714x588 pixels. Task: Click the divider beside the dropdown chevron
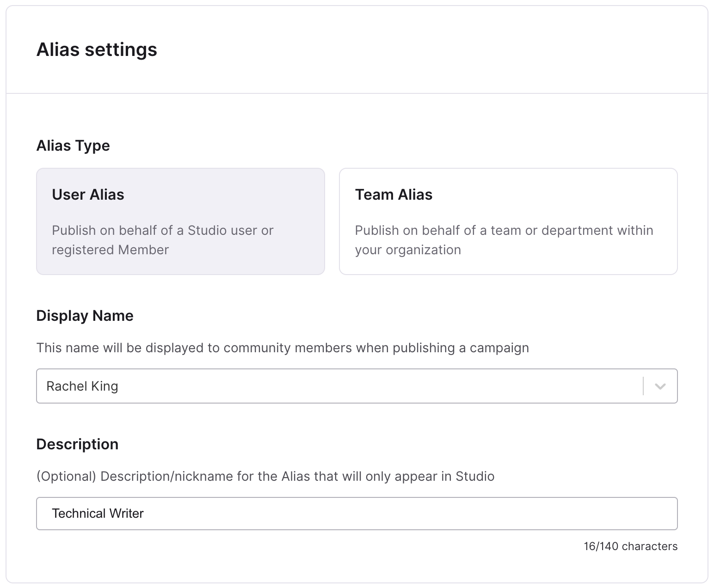click(x=643, y=386)
